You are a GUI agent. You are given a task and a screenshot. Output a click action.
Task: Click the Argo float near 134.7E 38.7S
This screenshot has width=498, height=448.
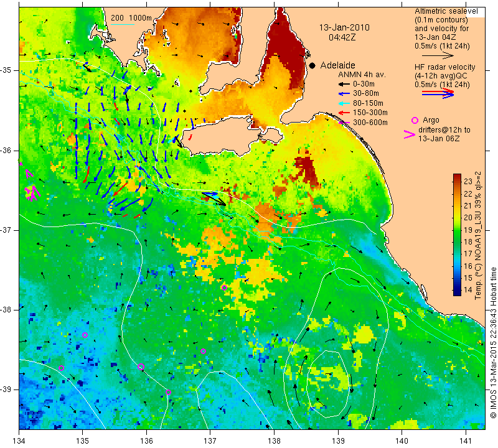[x=61, y=368]
